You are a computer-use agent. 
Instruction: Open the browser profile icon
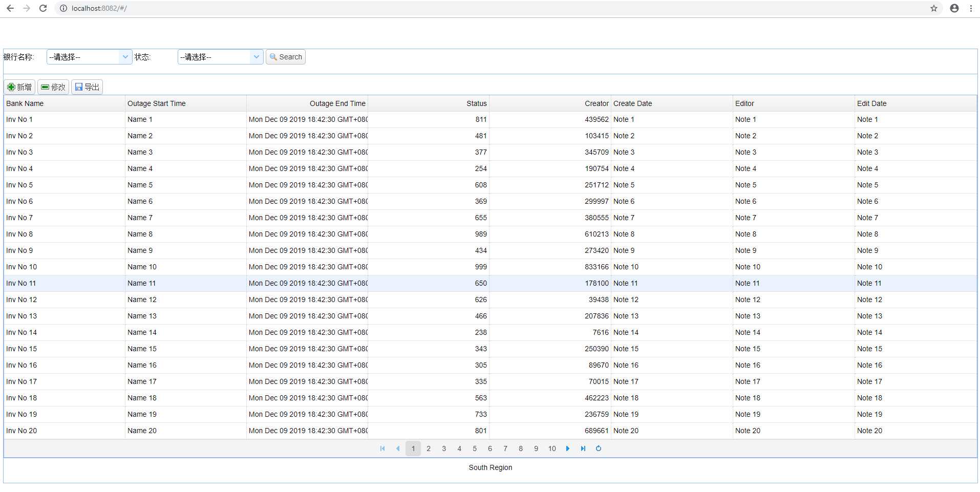point(954,8)
